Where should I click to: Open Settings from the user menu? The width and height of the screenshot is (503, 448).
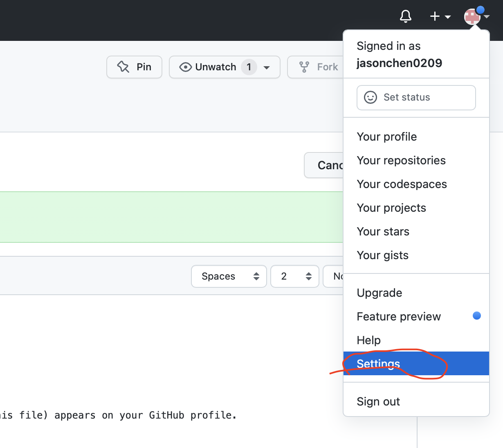tap(378, 363)
